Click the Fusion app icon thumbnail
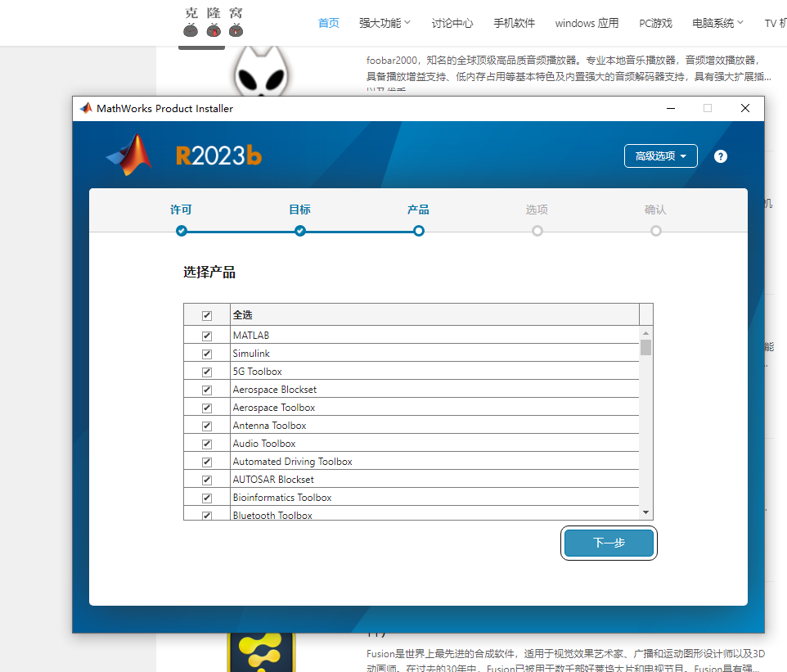Viewport: 787px width, 672px height. [x=261, y=652]
